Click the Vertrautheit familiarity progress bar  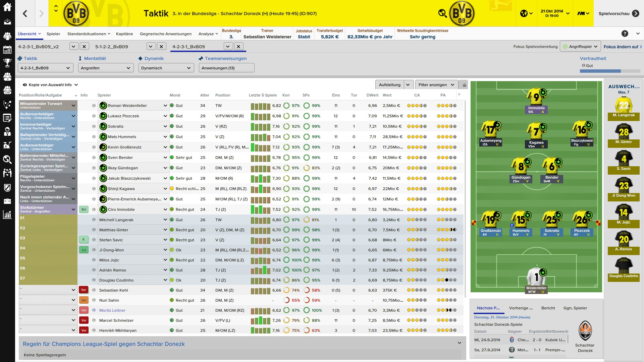point(610,71)
